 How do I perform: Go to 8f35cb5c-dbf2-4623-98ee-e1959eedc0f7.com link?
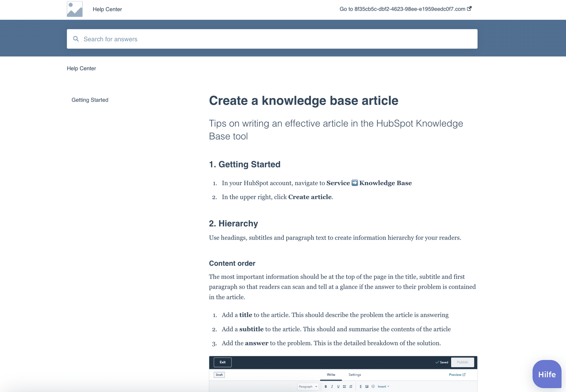tap(405, 9)
